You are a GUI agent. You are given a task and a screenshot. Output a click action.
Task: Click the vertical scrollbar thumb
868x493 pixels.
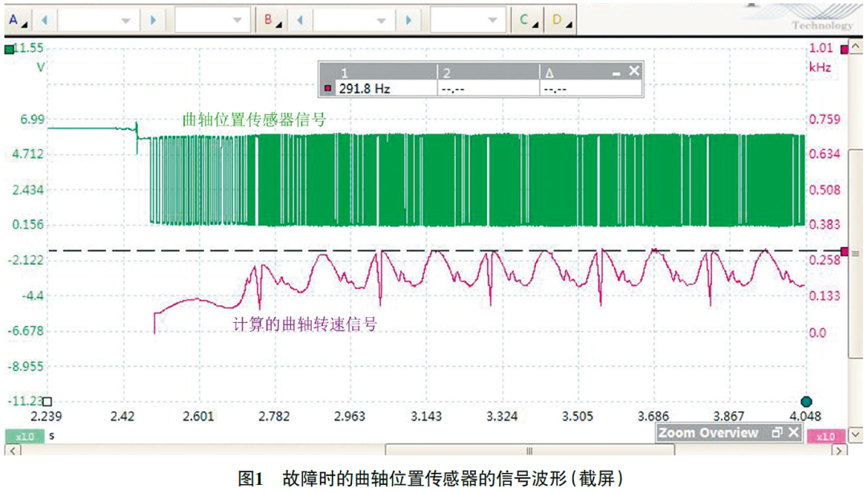[x=856, y=254]
